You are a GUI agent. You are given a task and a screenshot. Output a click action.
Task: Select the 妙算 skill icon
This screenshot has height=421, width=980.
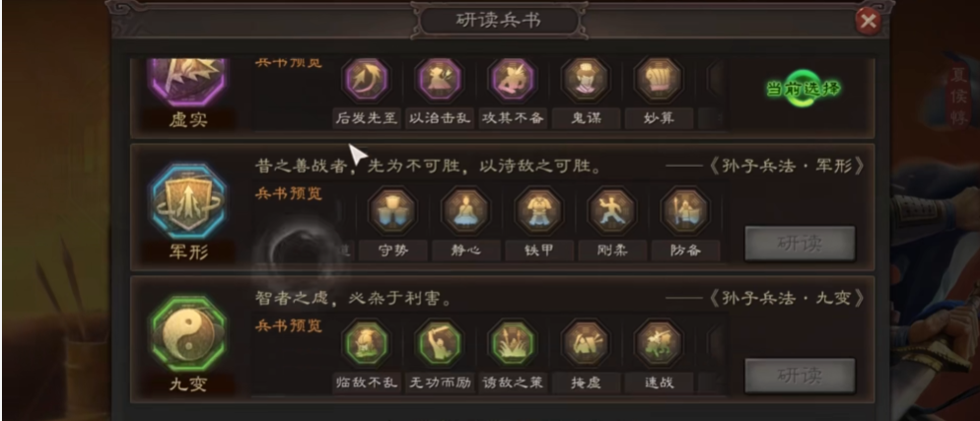point(659,80)
